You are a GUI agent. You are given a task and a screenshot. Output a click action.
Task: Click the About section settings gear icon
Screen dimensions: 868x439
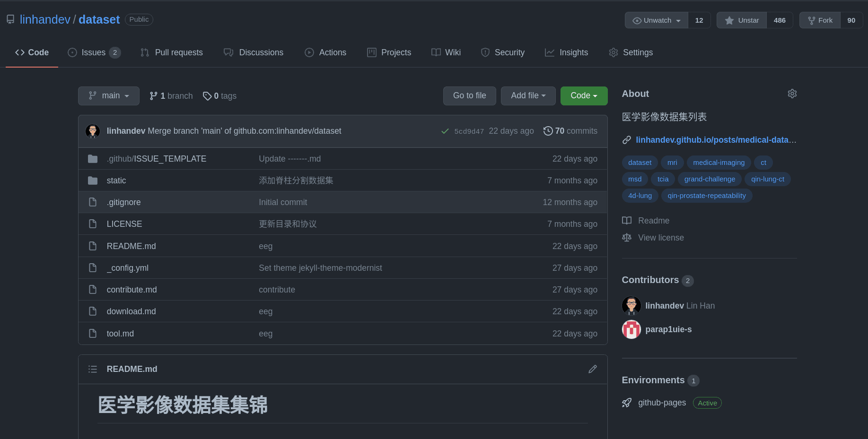point(792,94)
